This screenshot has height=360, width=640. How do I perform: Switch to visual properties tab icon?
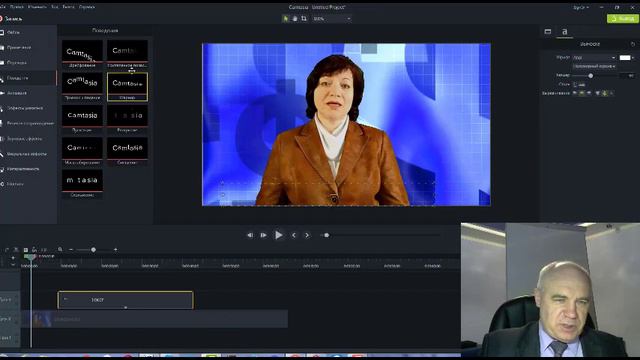[548, 31]
